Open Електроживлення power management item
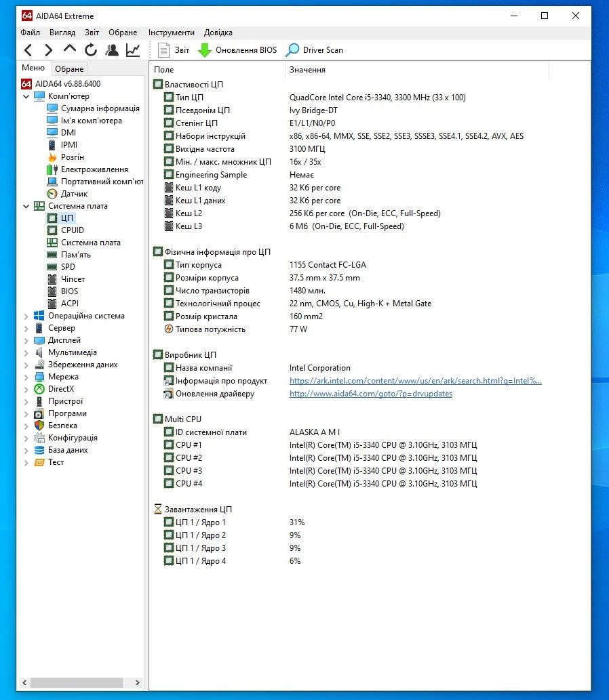This screenshot has width=609, height=700. [x=87, y=169]
